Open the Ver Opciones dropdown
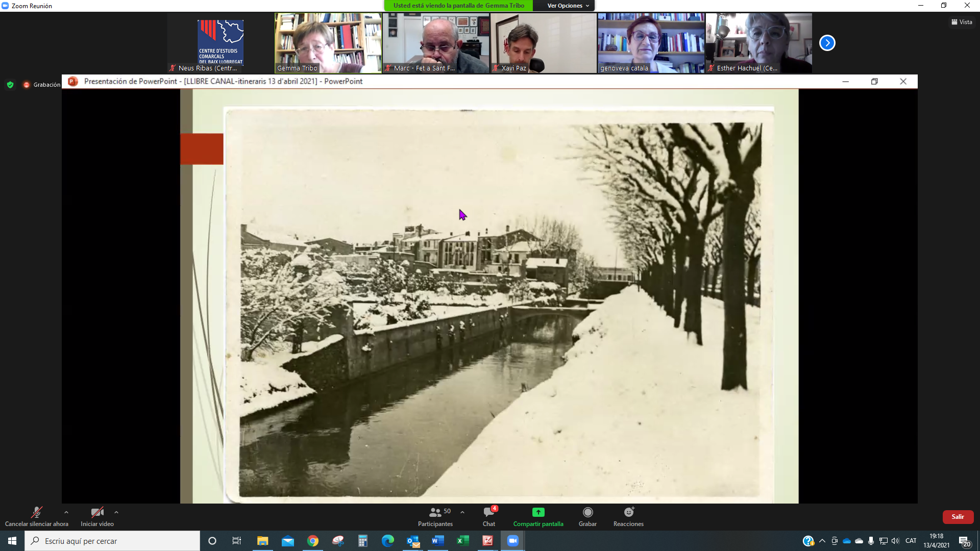This screenshot has height=551, width=980. pyautogui.click(x=568, y=6)
